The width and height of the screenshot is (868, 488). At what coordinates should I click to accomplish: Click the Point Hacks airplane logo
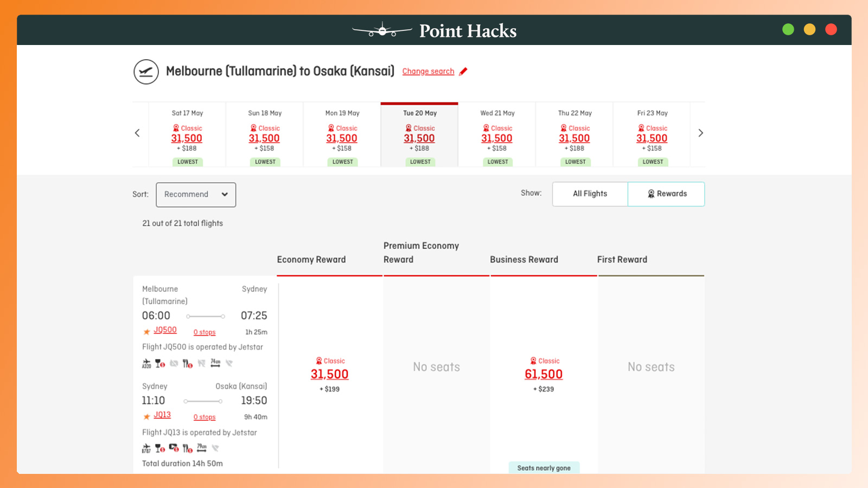coord(382,30)
